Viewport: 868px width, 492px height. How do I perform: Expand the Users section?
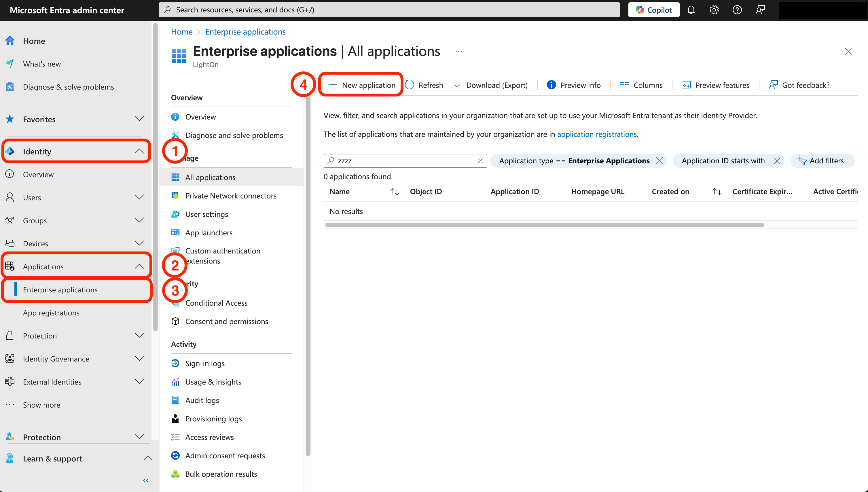[139, 197]
